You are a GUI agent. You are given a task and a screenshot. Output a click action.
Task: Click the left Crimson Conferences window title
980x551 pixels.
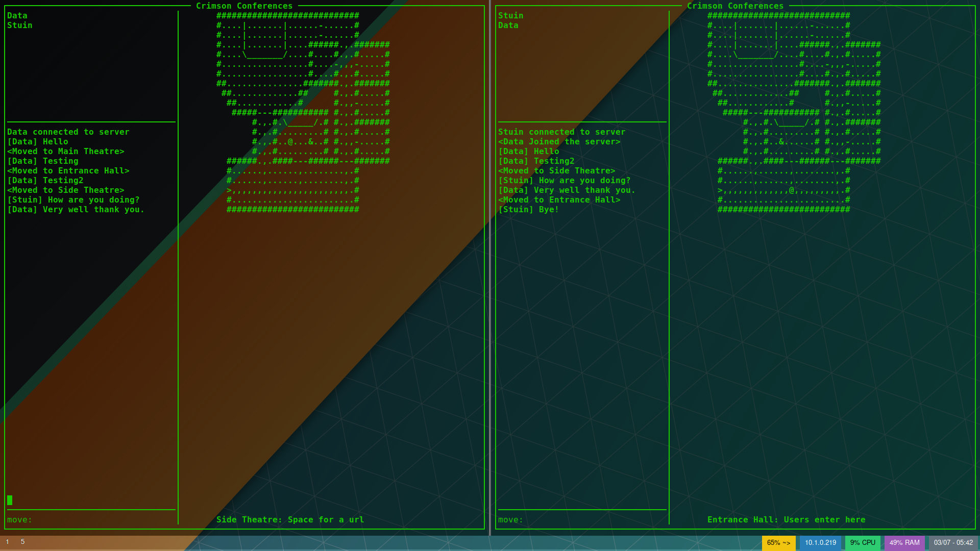tap(244, 6)
